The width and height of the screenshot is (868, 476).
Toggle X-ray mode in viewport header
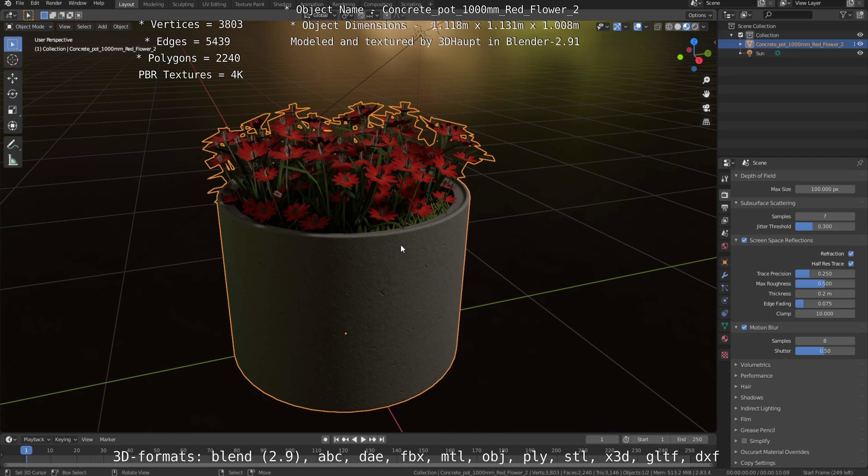point(657,27)
